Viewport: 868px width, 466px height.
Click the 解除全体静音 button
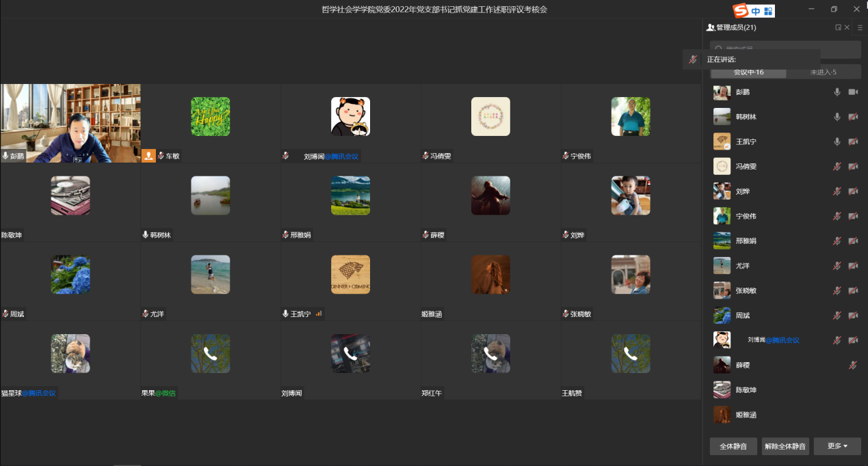coord(785,446)
